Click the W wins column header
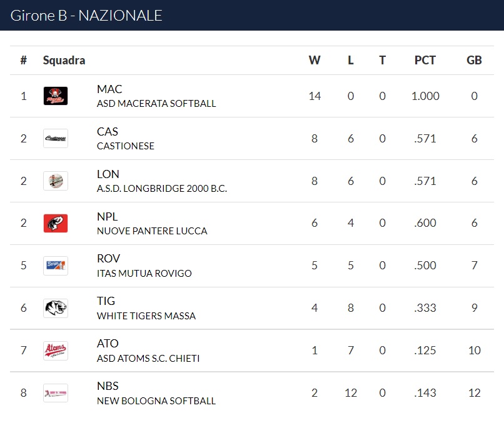 (315, 60)
